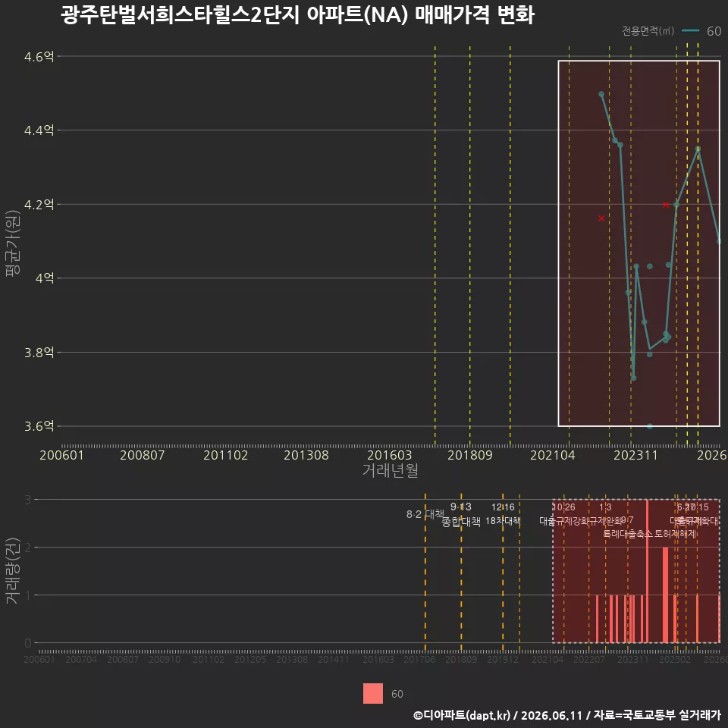Screen dimensions: 728x728
Task: Click '201308' on the price chart axis
Action: pos(306,455)
